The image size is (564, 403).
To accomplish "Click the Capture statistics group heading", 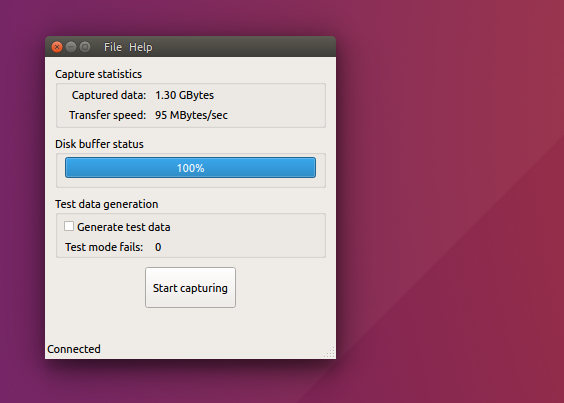I will (x=99, y=74).
